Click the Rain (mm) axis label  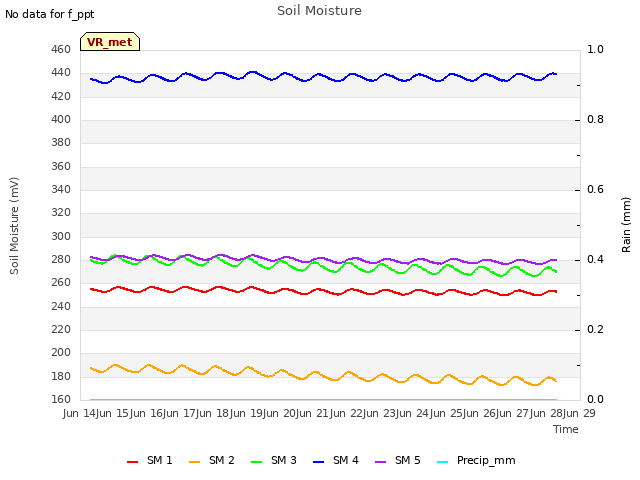click(626, 225)
